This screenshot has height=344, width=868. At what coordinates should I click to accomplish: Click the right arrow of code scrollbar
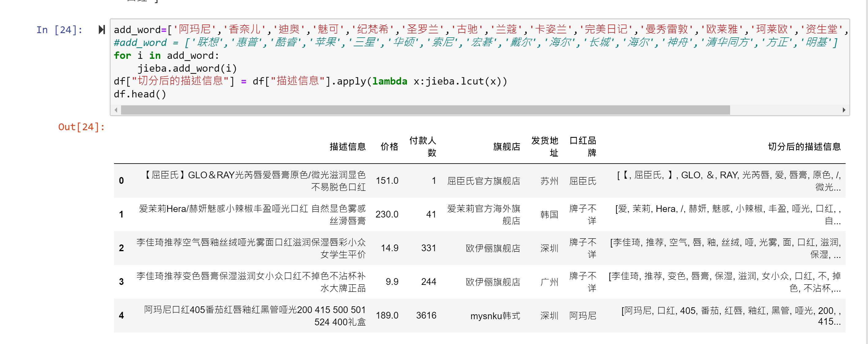843,110
